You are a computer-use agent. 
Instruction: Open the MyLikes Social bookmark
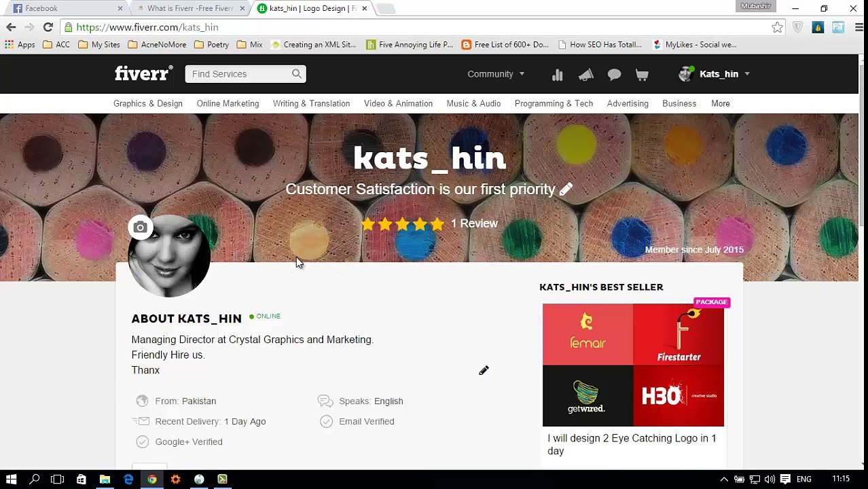coord(695,45)
